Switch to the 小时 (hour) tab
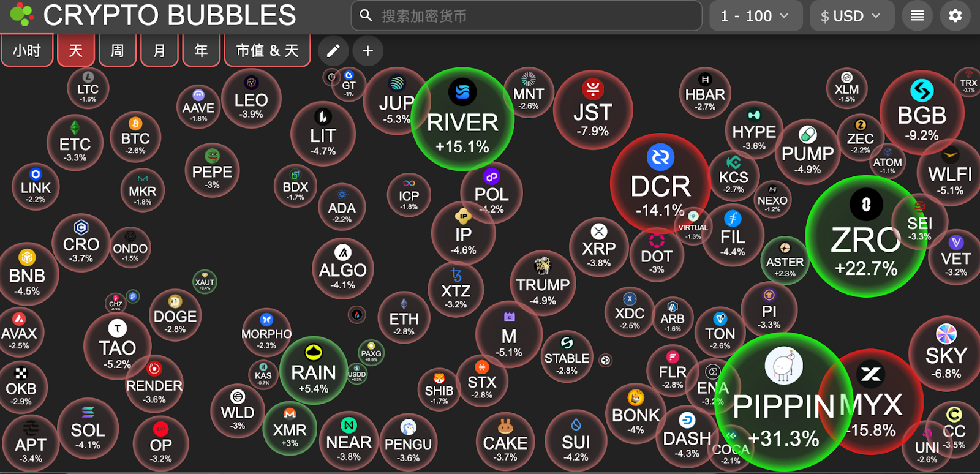Screen dimensions: 980x474 tap(27, 51)
